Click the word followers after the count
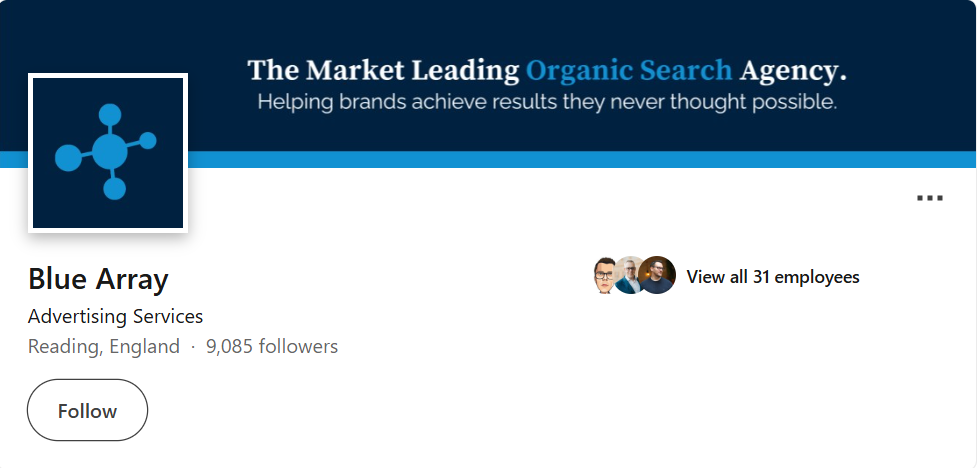977x468 pixels. (298, 346)
